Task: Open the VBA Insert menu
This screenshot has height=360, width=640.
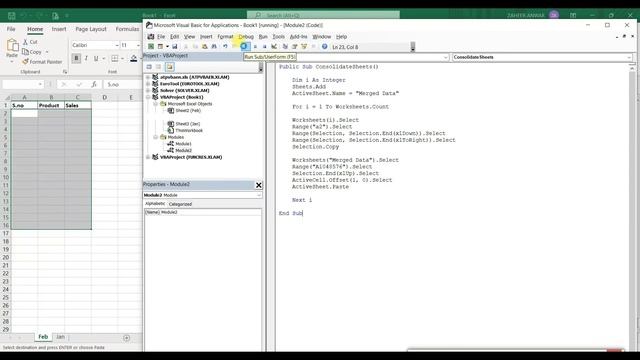Action: click(x=206, y=37)
